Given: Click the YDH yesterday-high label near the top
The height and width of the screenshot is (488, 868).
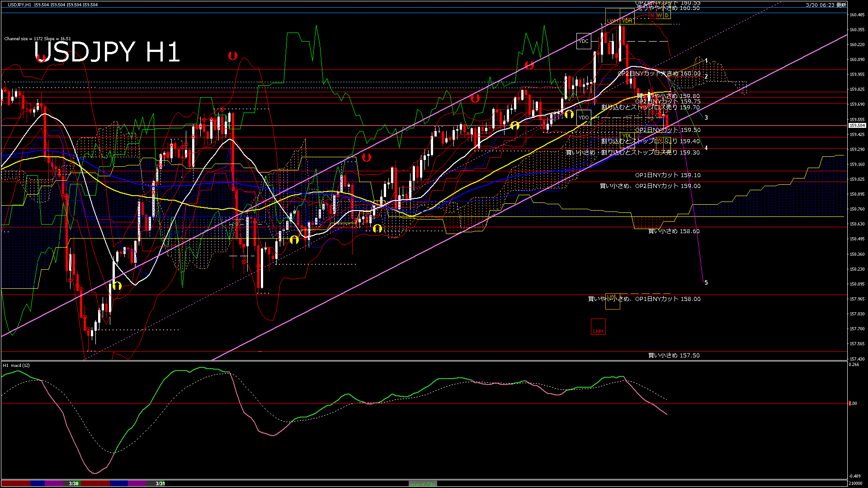Looking at the screenshot, I should (x=627, y=21).
